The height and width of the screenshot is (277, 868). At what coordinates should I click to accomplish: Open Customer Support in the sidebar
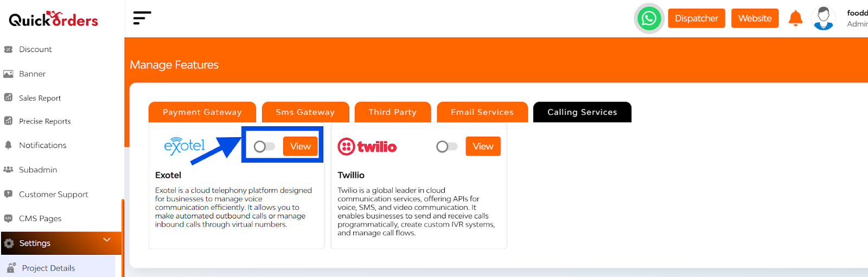[x=53, y=194]
